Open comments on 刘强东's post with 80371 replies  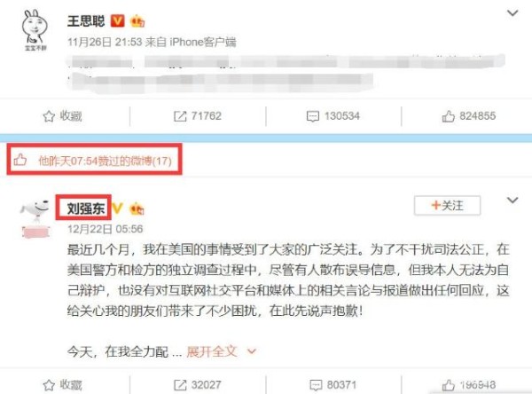(x=333, y=385)
